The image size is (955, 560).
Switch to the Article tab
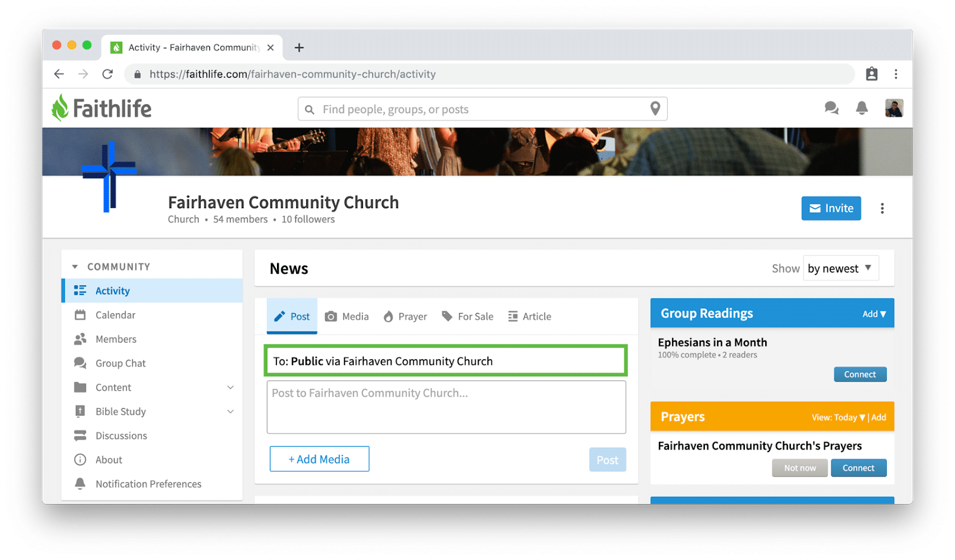(x=529, y=316)
